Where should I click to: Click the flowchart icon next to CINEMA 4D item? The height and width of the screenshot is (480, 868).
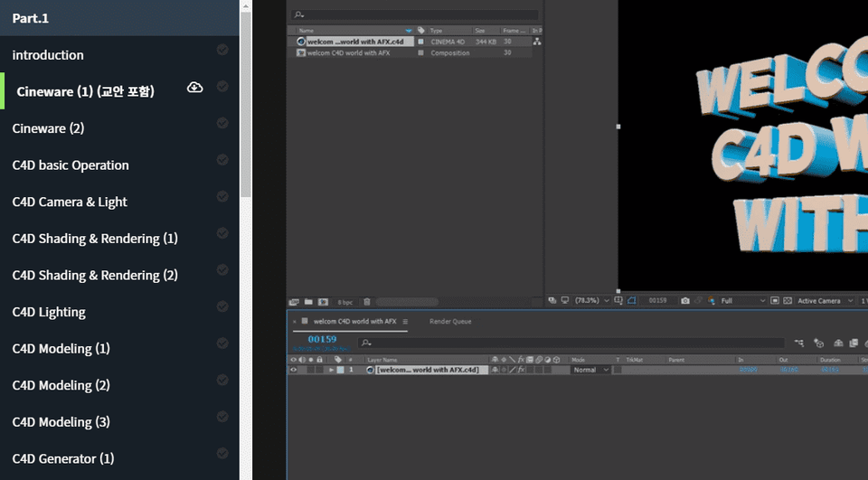[537, 42]
